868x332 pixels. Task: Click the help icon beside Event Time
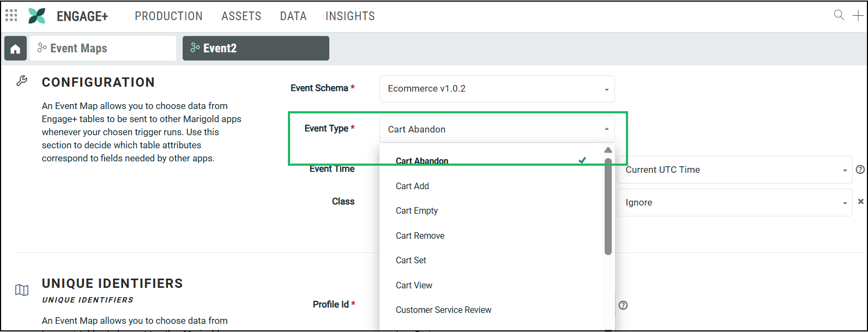[x=860, y=170]
